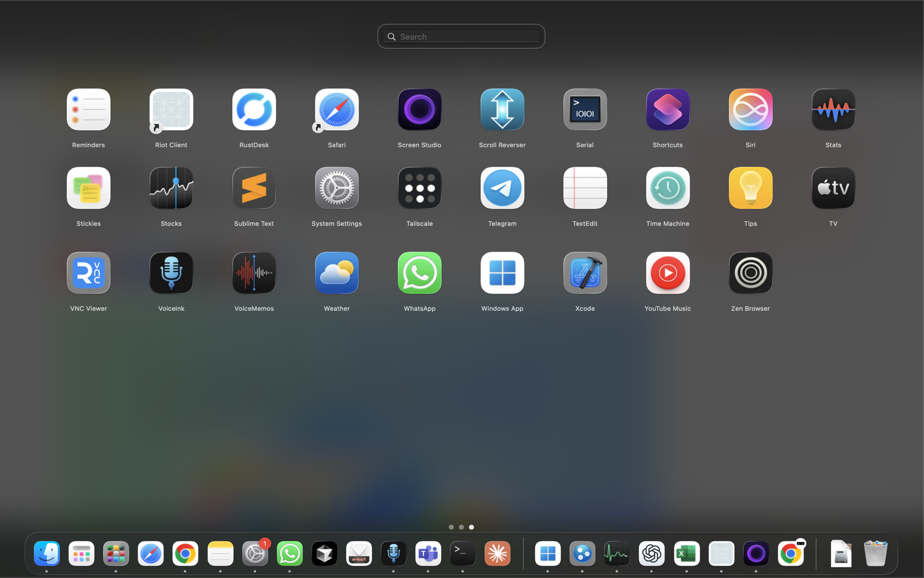Image resolution: width=924 pixels, height=578 pixels.
Task: Launch Riot Client from the grid
Action: 171,110
